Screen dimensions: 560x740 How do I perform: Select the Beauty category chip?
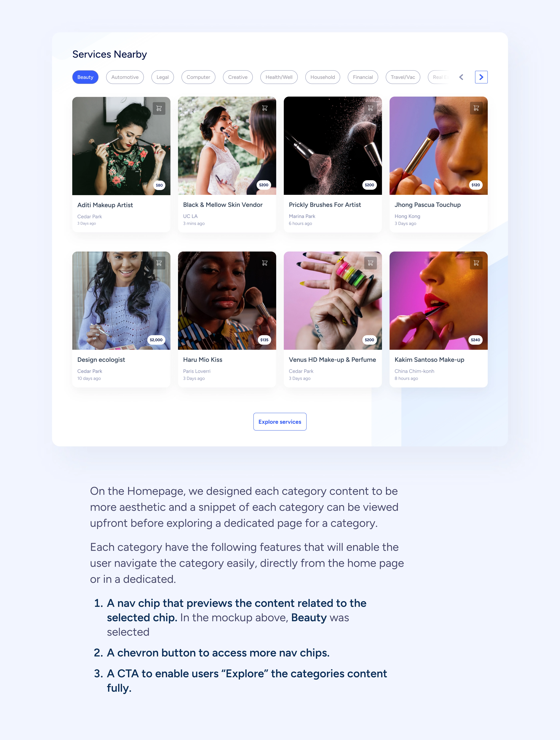pos(85,77)
